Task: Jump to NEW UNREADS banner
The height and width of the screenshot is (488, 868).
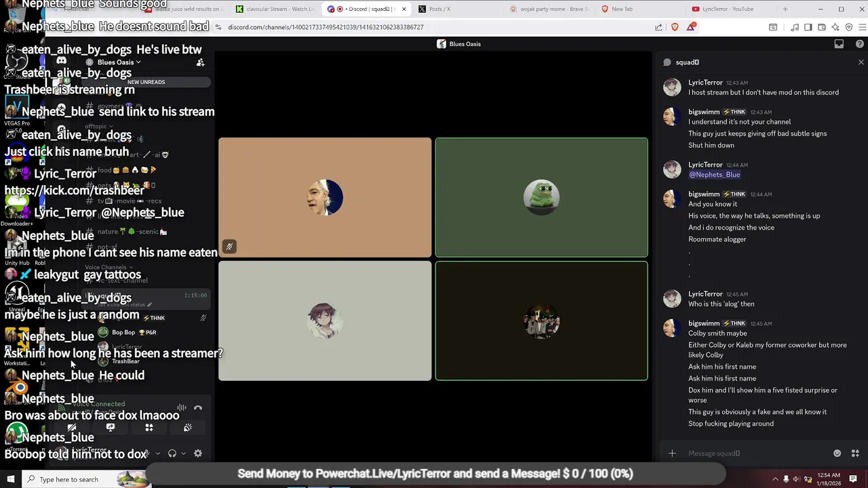Action: (x=146, y=82)
